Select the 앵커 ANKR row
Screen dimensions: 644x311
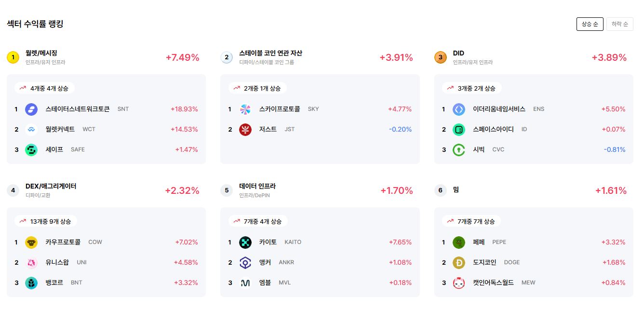[320, 262]
